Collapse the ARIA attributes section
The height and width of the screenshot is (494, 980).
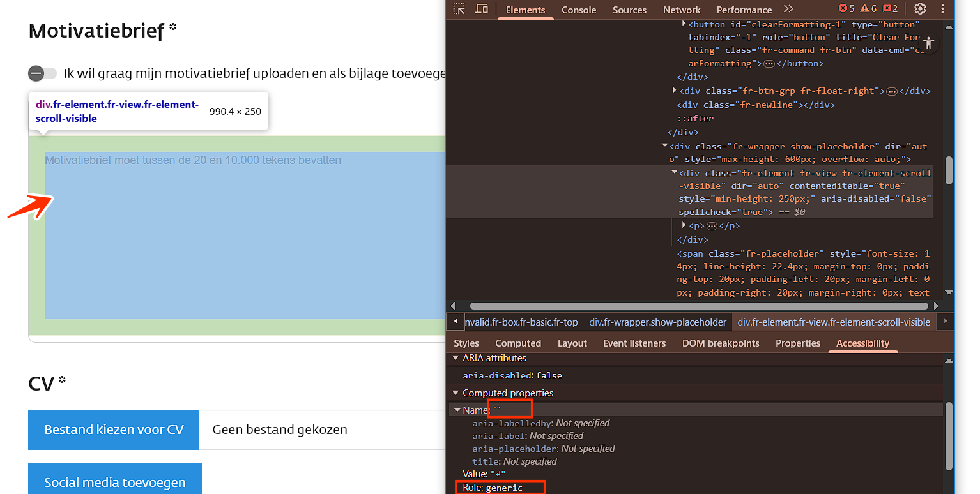tap(456, 358)
